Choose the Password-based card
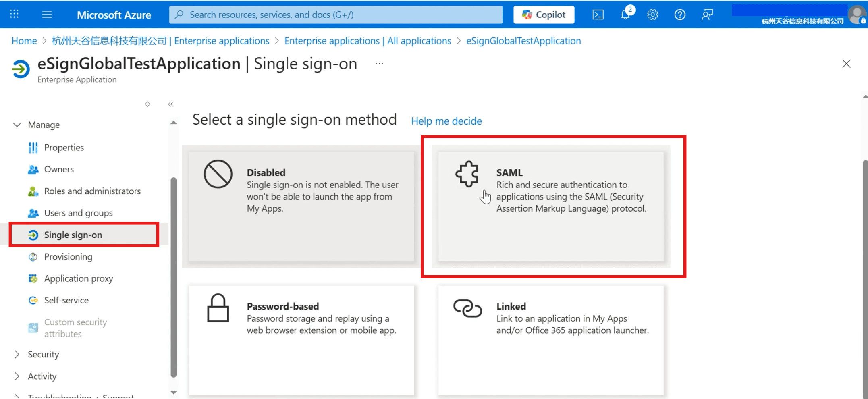The height and width of the screenshot is (399, 868). tap(301, 340)
